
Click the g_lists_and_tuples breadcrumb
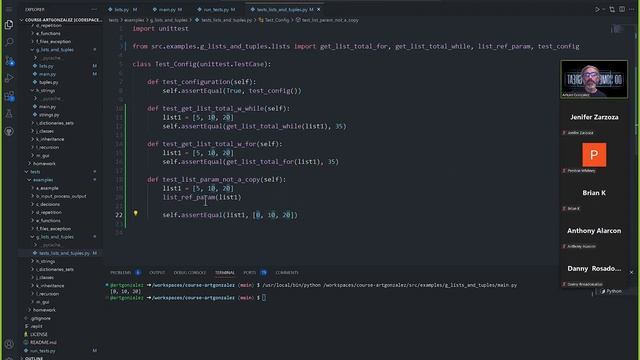click(169, 20)
